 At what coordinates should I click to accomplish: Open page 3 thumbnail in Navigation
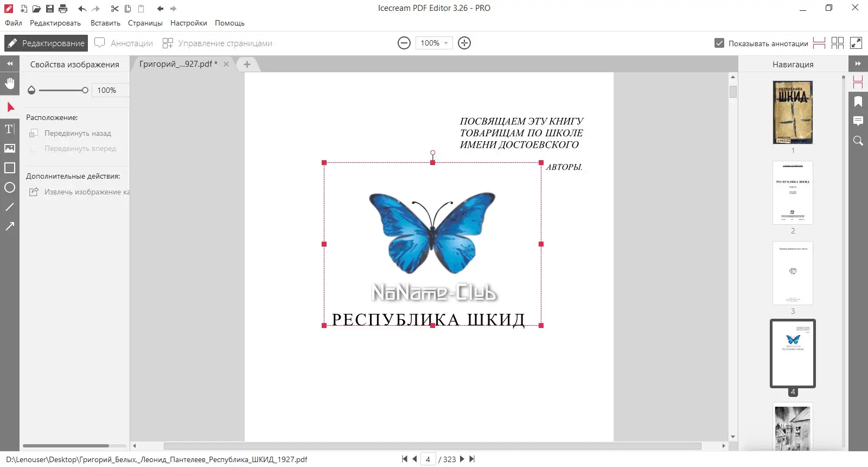(x=793, y=273)
